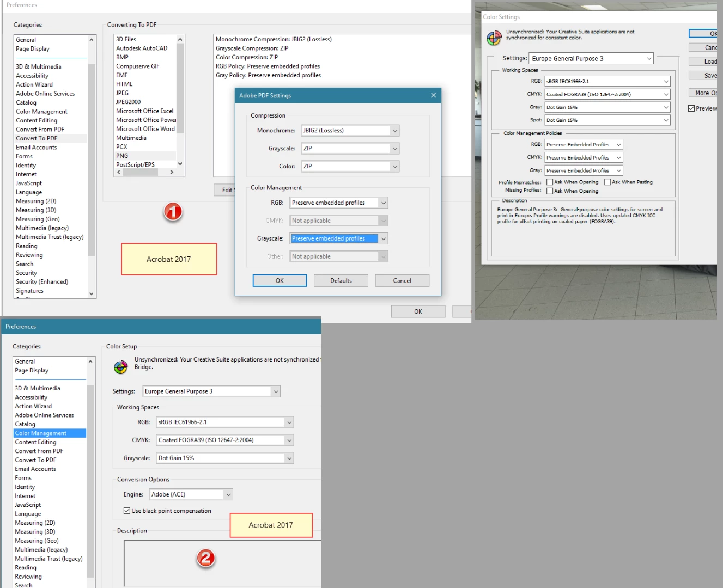Click the color sync icon in Color Settings
This screenshot has height=588, width=723.
[x=494, y=38]
